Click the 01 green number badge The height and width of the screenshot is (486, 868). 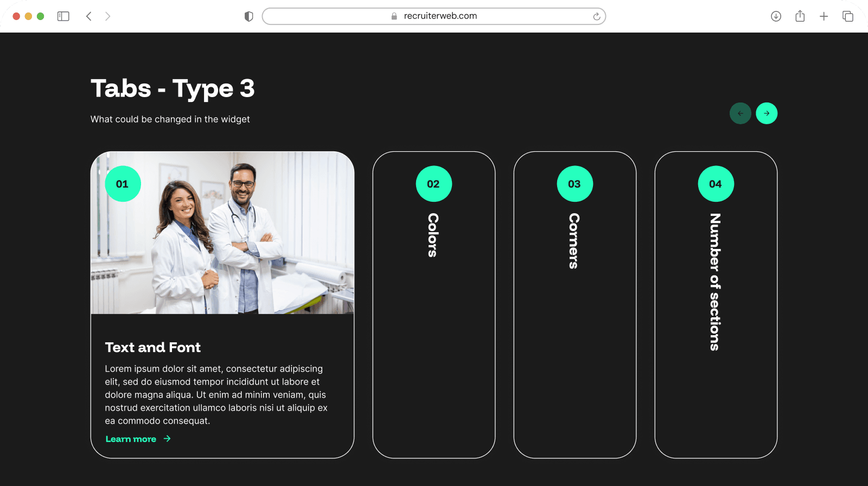[x=123, y=184]
